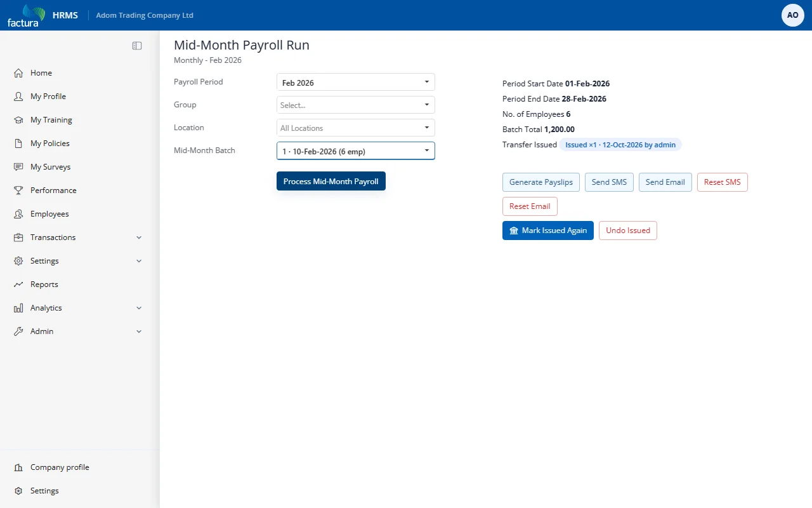Screen dimensions: 812x508
Task: Click Process Mid-Month Payroll button
Action: (x=331, y=182)
